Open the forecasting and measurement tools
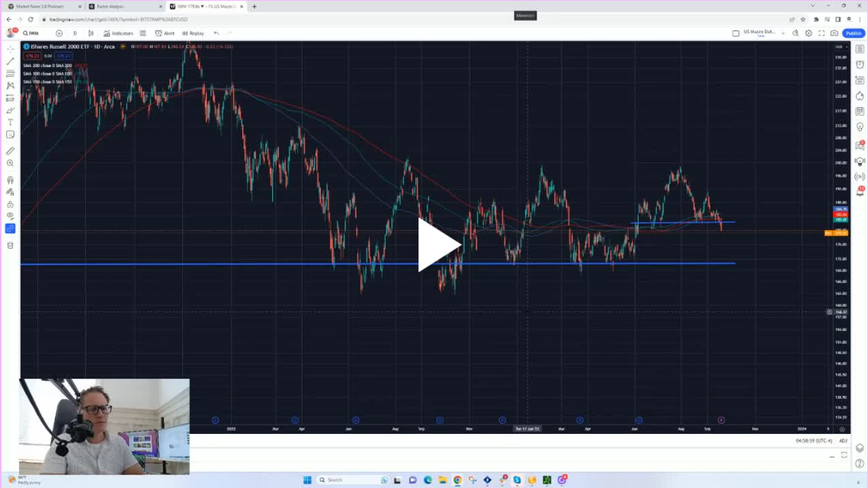The height and width of the screenshot is (488, 868). [10, 98]
